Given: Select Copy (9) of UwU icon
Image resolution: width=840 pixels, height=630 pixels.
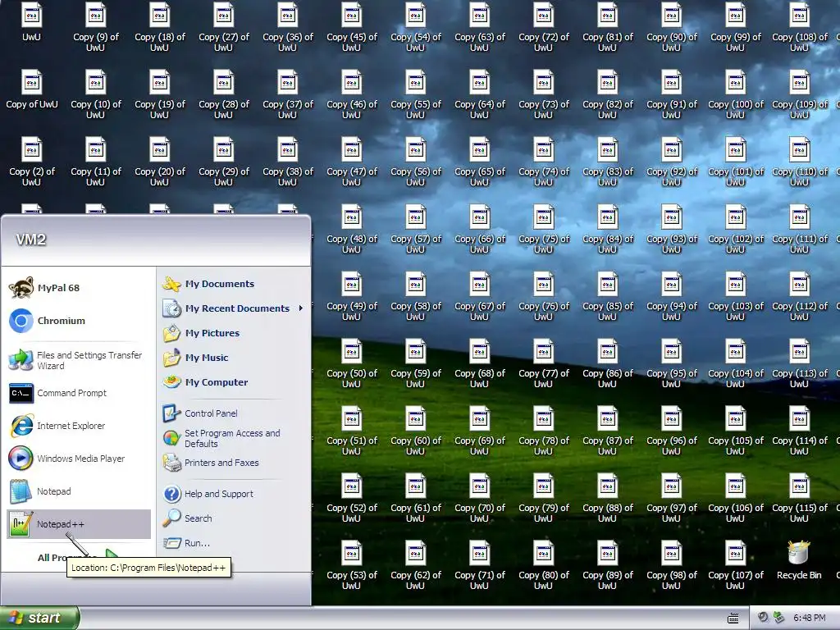Looking at the screenshot, I should 95,27.
